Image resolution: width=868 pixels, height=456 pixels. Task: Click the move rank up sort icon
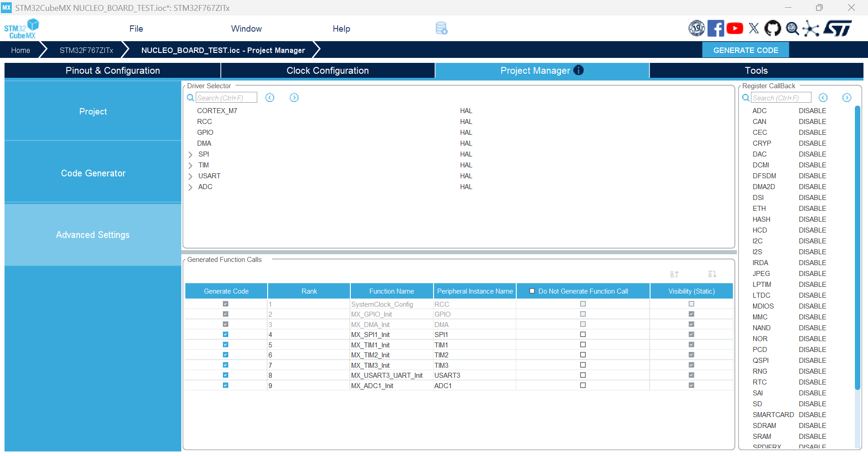pos(674,274)
